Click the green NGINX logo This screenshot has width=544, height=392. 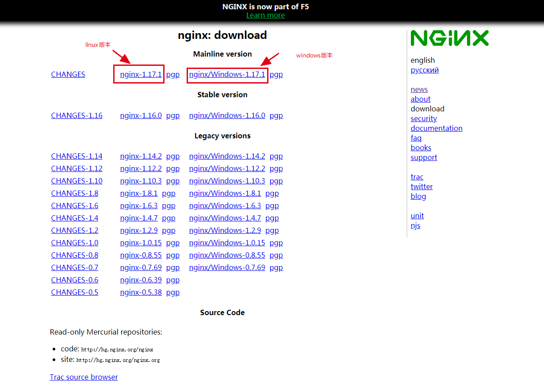click(x=449, y=38)
